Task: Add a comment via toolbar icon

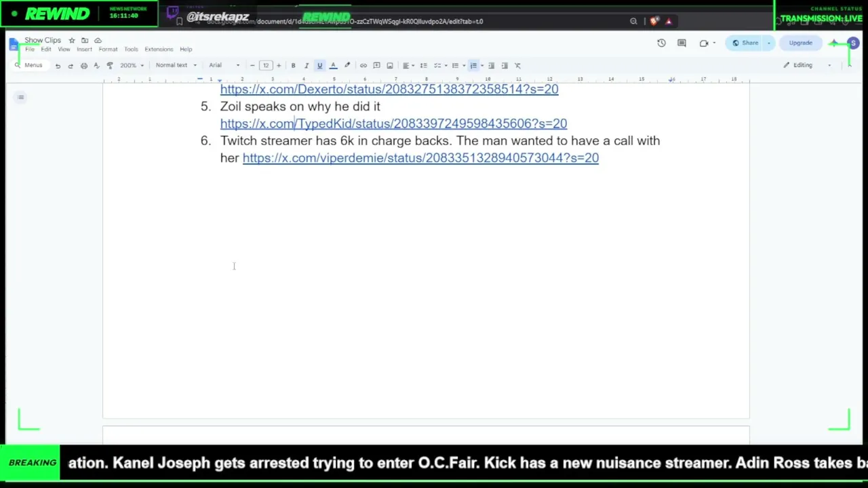Action: click(x=376, y=66)
